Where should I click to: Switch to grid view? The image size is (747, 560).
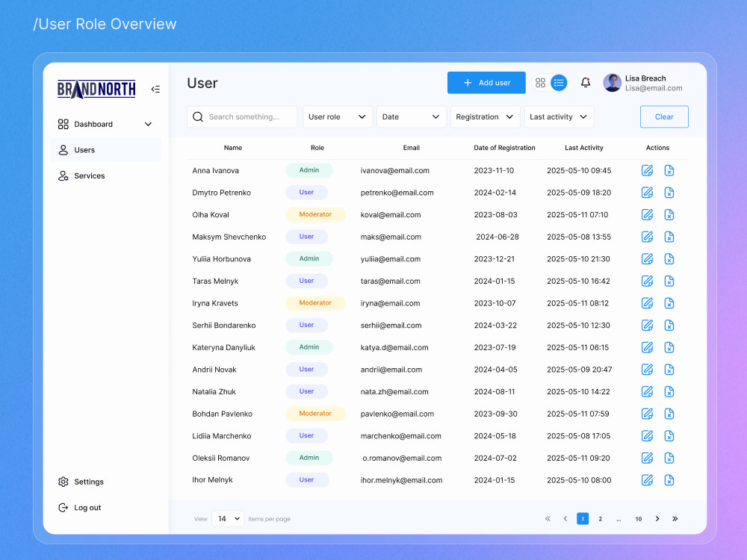point(540,83)
